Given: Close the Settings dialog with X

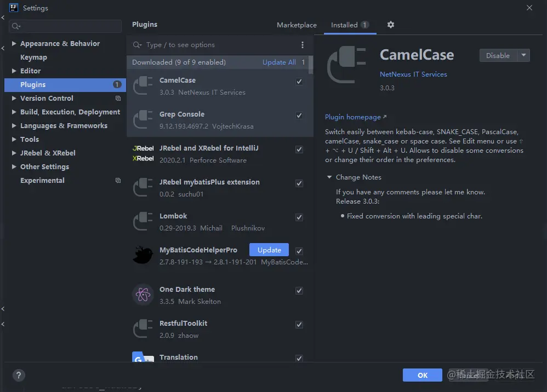Looking at the screenshot, I should tap(529, 8).
